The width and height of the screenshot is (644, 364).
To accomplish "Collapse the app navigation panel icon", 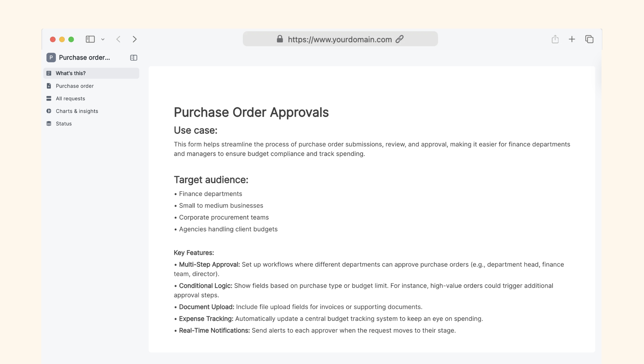I will coord(133,58).
